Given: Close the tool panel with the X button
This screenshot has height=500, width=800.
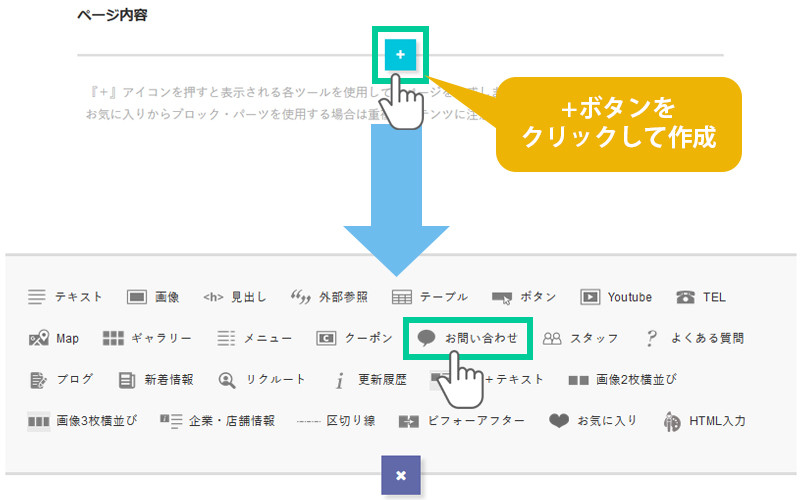Looking at the screenshot, I should [400, 475].
